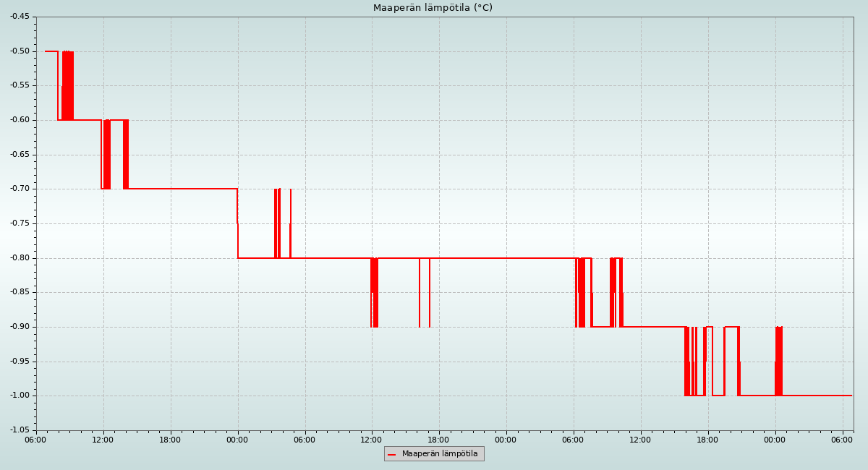Click the long flat red line at -0.70

pos(181,189)
